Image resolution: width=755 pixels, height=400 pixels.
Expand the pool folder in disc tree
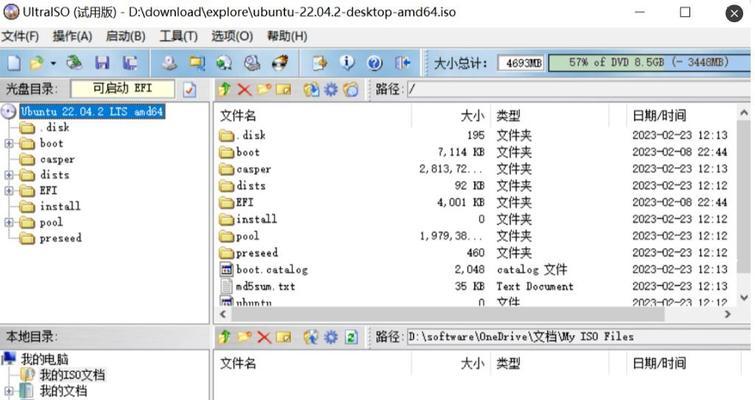point(9,222)
